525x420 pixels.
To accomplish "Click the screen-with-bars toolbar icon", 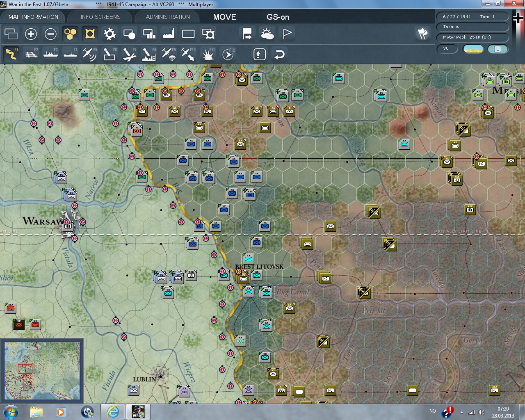I will click(x=149, y=34).
